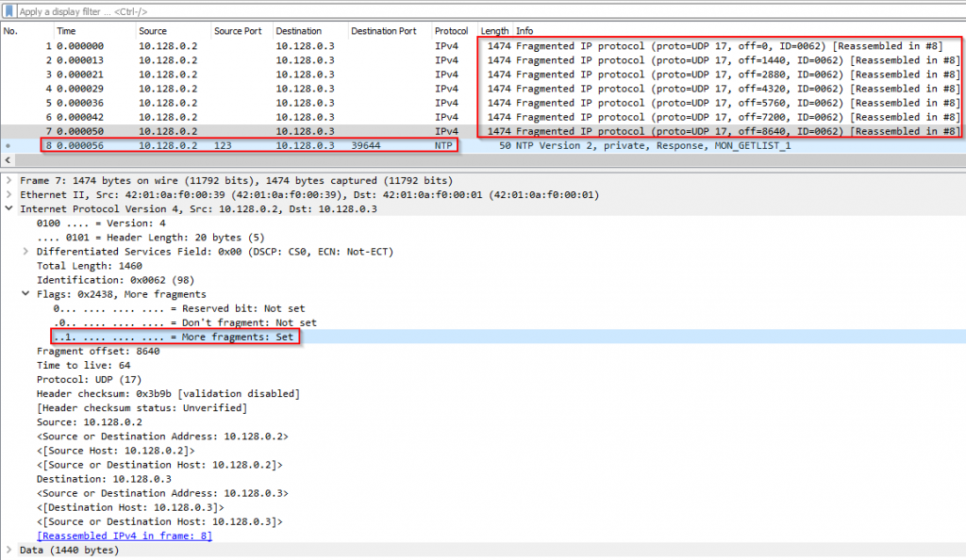The image size is (966, 560).
Task: Expand the Differentiated Services Field entry
Action: click(x=25, y=251)
